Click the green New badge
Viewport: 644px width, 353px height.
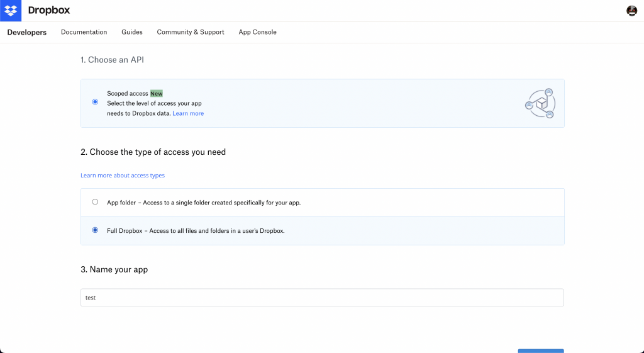[x=157, y=94]
